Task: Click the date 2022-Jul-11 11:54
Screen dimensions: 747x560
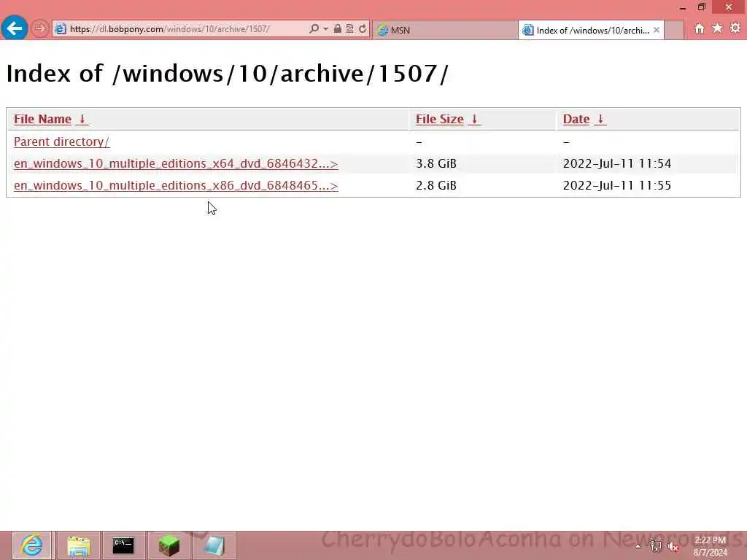Action: click(x=617, y=163)
